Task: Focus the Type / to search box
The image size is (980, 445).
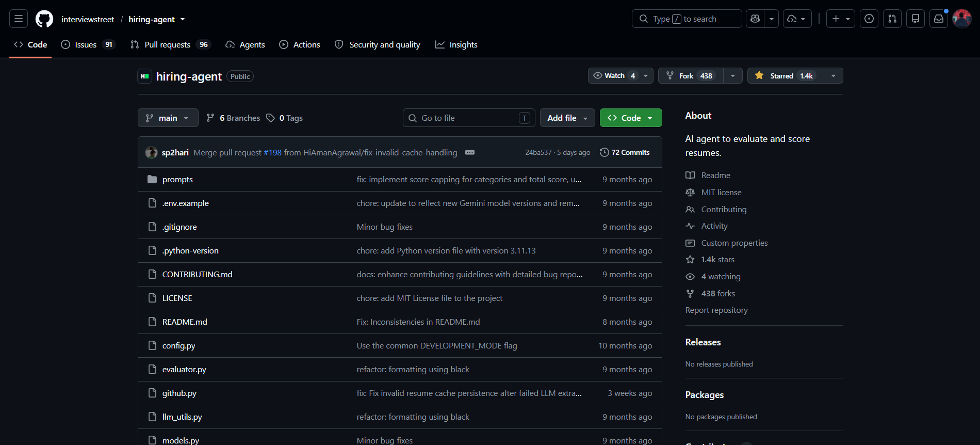Action: [687, 19]
